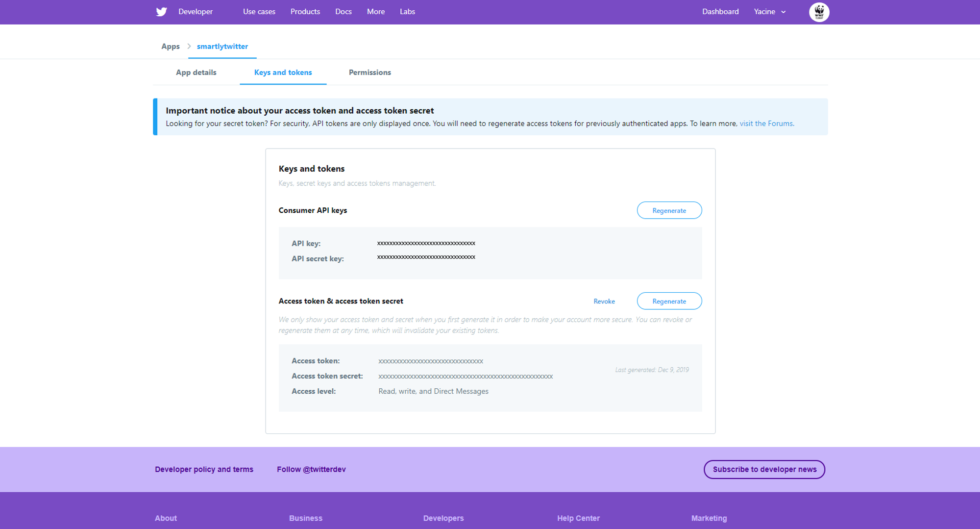Click the Access token & access token secret heading

(341, 301)
